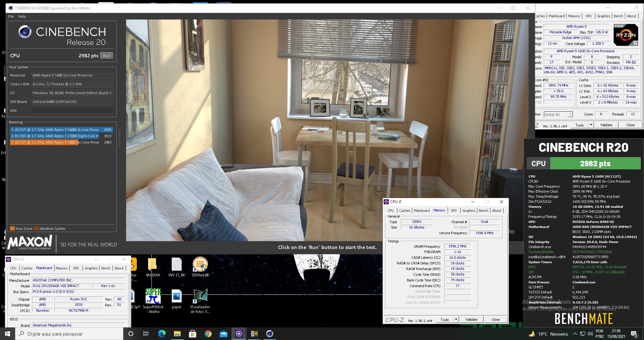The height and width of the screenshot is (340, 644).
Task: Click Tools button in Memory CPU-Z window
Action: click(445, 320)
